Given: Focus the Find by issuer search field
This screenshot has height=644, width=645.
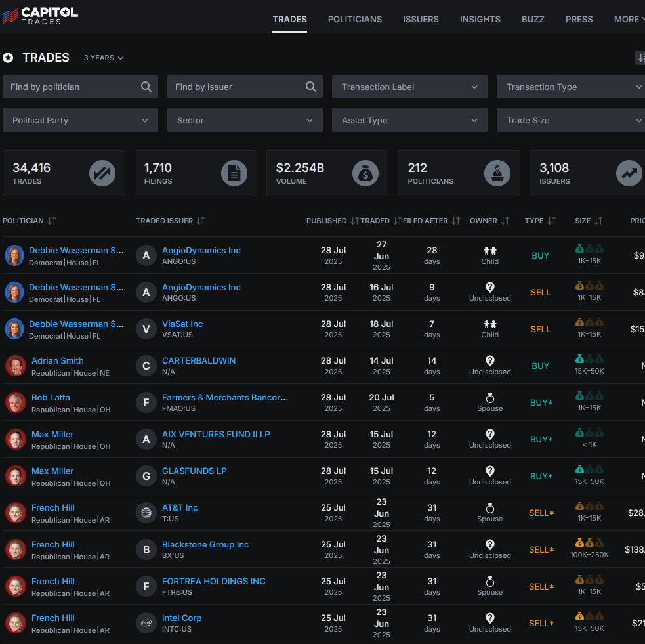Looking at the screenshot, I should coord(245,87).
